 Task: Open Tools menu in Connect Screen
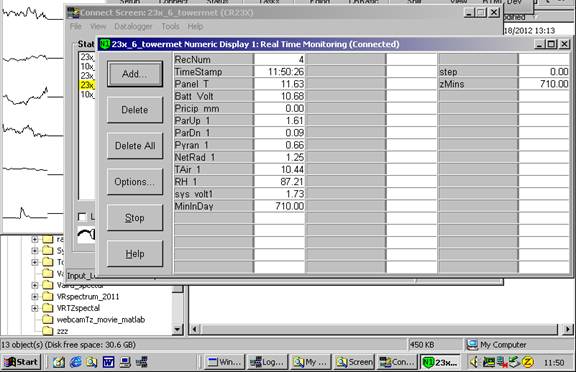(170, 26)
